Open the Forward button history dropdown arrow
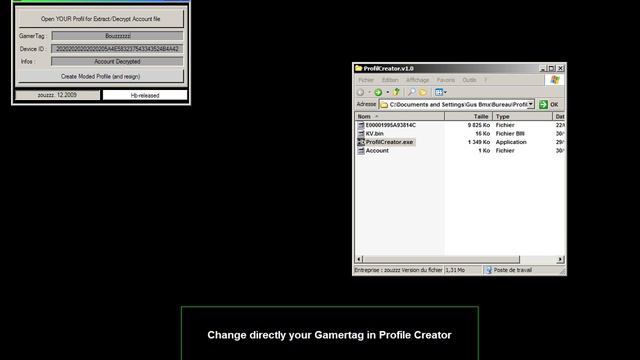Image resolution: width=640 pixels, height=360 pixels. [x=387, y=92]
